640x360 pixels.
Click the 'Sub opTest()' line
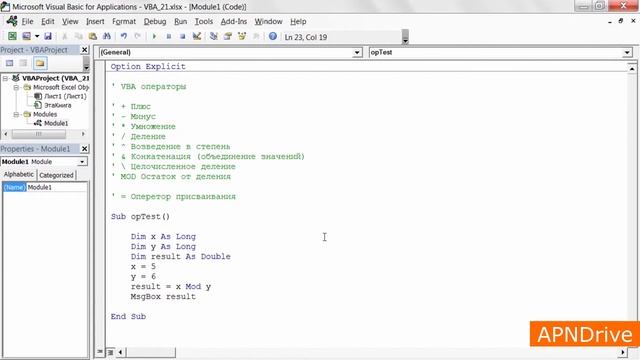pyautogui.click(x=140, y=217)
